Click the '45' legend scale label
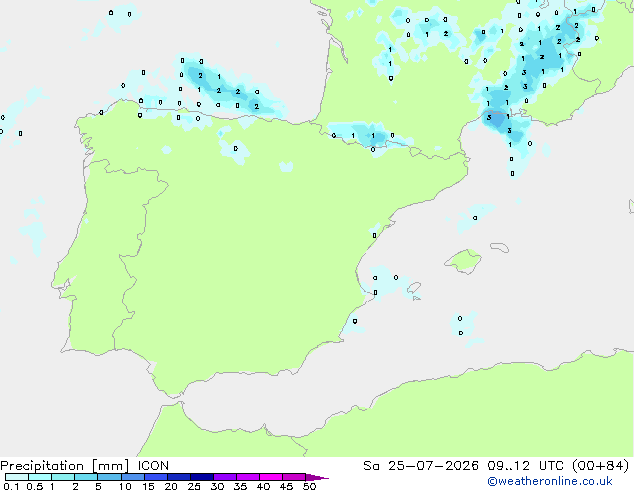This screenshot has height=490, width=634. click(286, 486)
